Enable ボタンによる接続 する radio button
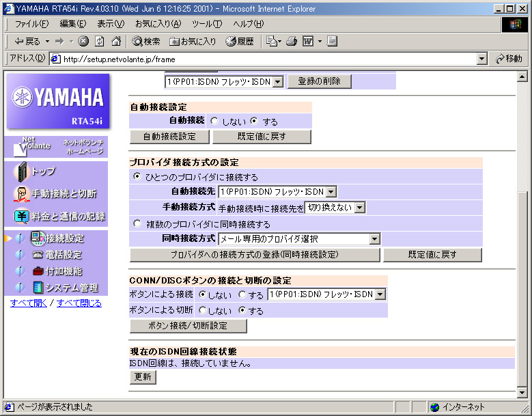 coord(242,294)
